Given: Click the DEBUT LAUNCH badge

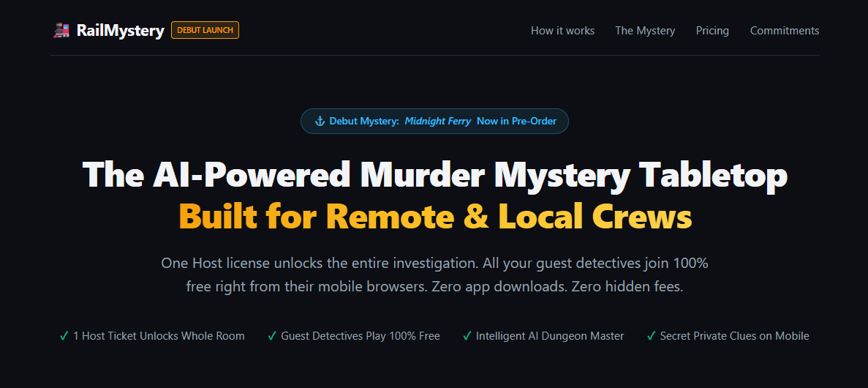Looking at the screenshot, I should pyautogui.click(x=205, y=30).
